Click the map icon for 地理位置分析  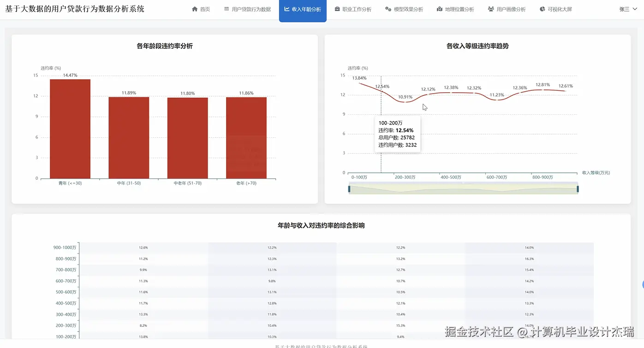tap(440, 9)
